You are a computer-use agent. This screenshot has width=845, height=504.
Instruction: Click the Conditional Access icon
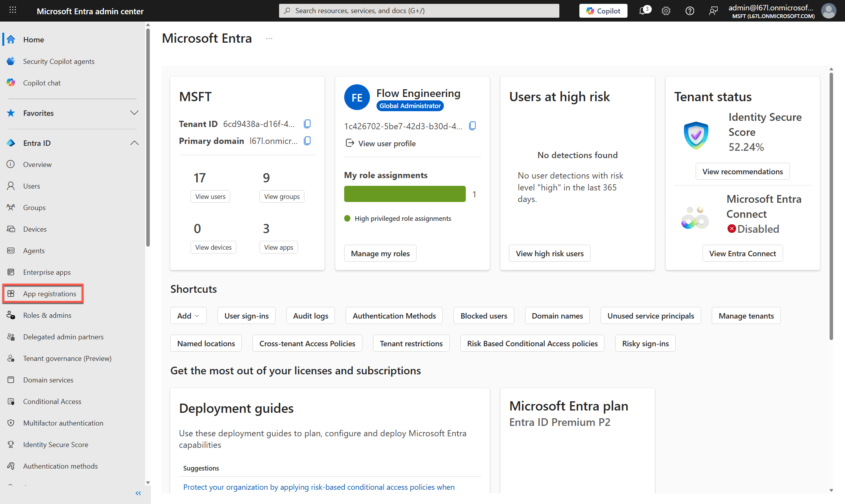coord(11,401)
